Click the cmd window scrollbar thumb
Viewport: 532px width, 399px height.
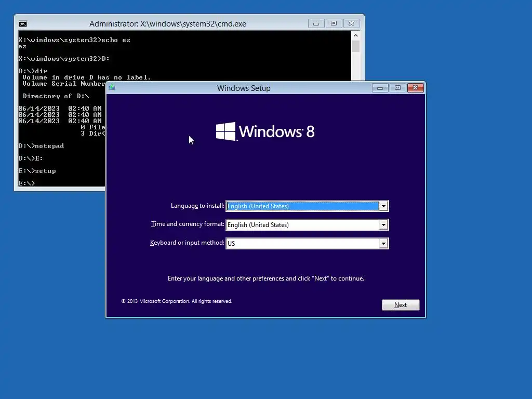pos(355,46)
